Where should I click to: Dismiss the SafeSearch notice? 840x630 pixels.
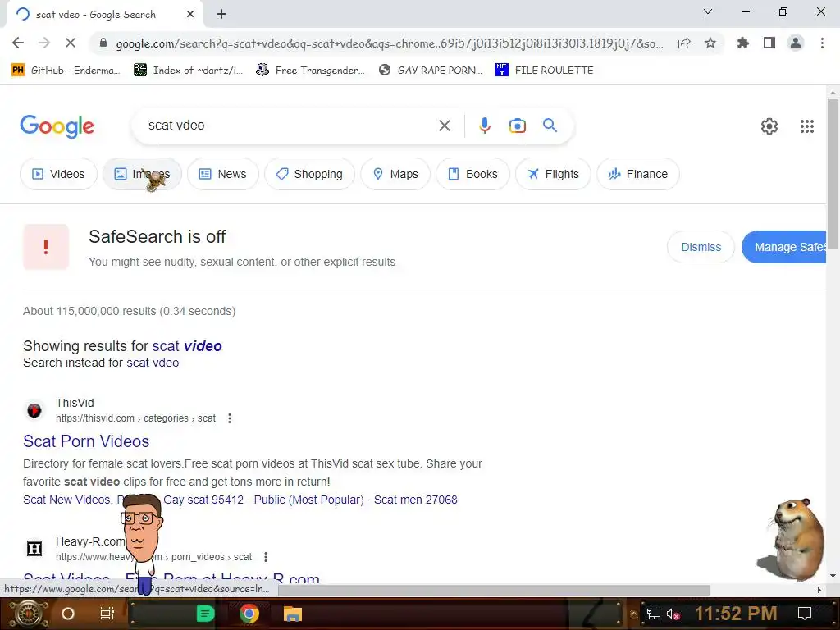click(x=701, y=247)
